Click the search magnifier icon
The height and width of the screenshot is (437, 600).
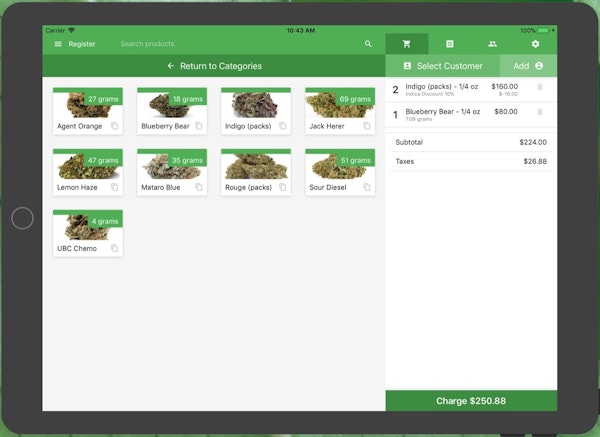[368, 44]
